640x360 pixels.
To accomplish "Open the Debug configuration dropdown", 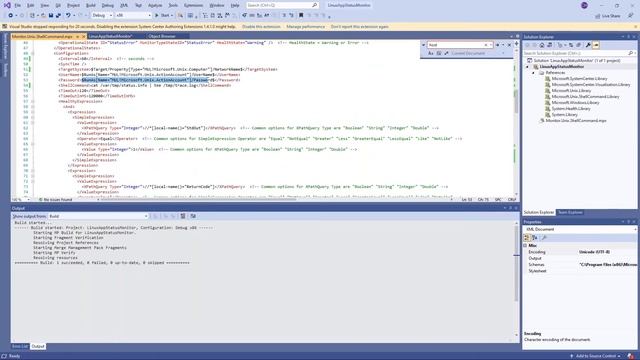I will [102, 16].
